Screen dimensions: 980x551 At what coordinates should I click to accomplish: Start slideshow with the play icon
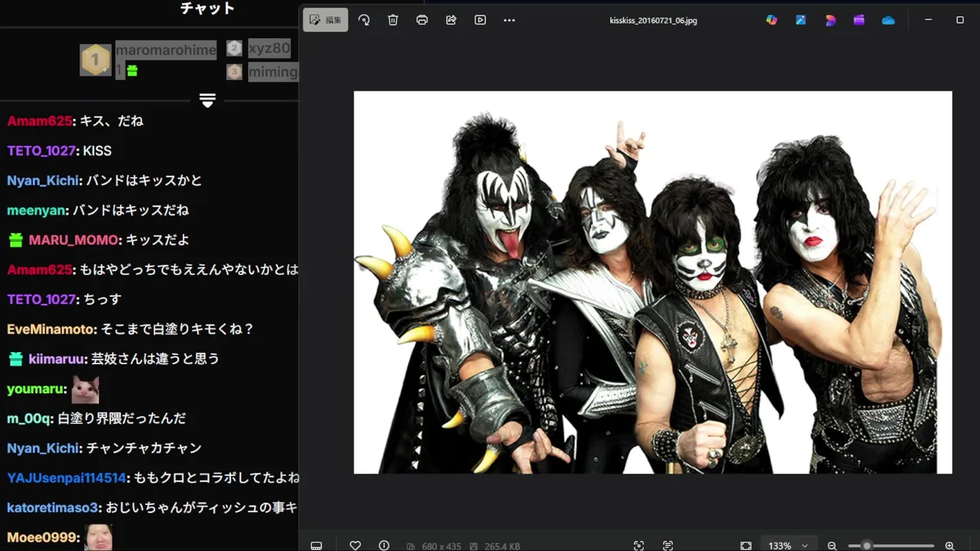point(480,20)
